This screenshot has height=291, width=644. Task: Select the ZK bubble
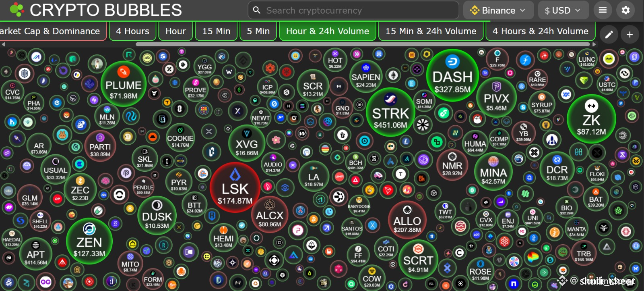click(591, 119)
